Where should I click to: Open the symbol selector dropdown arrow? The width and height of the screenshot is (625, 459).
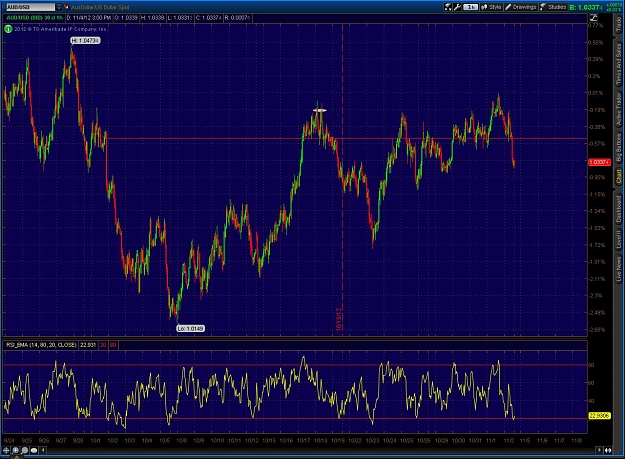pos(59,7)
